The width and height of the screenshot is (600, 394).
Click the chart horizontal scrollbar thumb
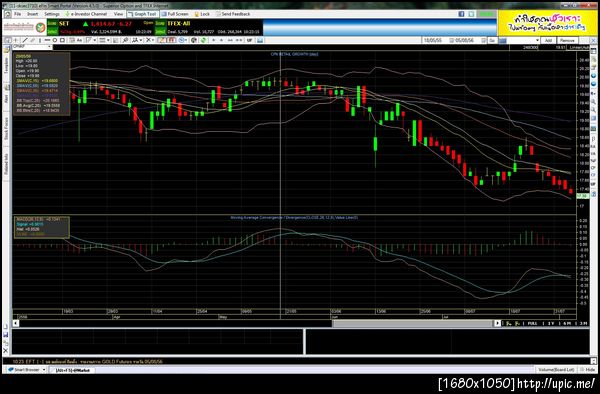point(412,323)
